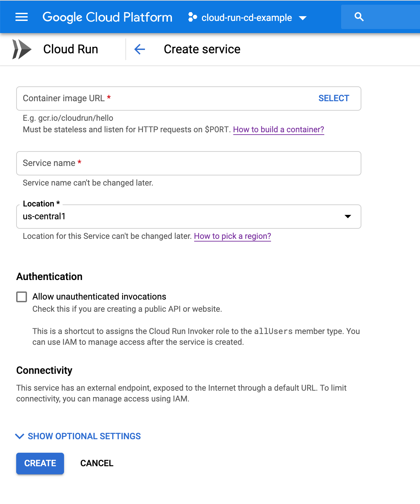
Task: Open the How to build a container link
Action: [278, 130]
